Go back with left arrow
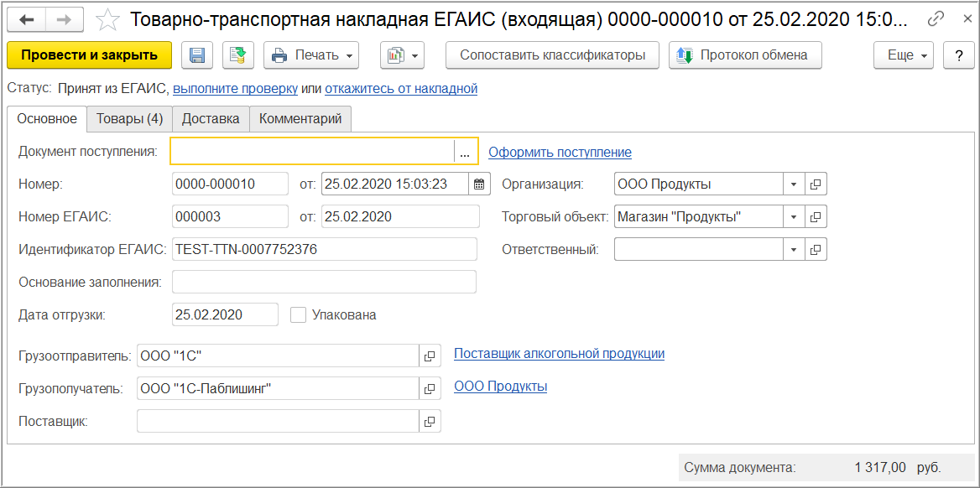The image size is (980, 488). coord(27,19)
